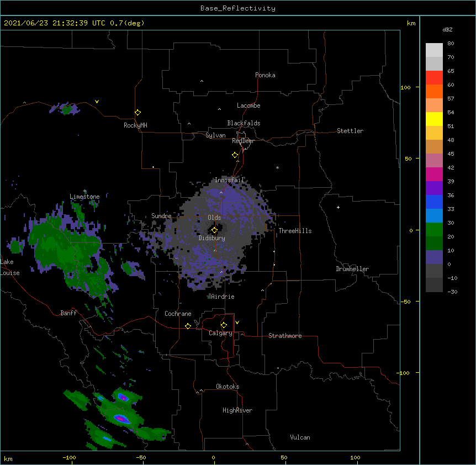Click the Drumheller town label
The width and height of the screenshot is (476, 465).
352,269
